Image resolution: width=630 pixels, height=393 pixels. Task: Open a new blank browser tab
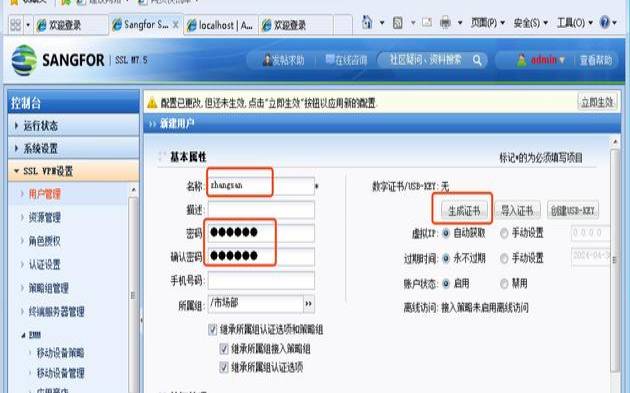click(x=343, y=25)
